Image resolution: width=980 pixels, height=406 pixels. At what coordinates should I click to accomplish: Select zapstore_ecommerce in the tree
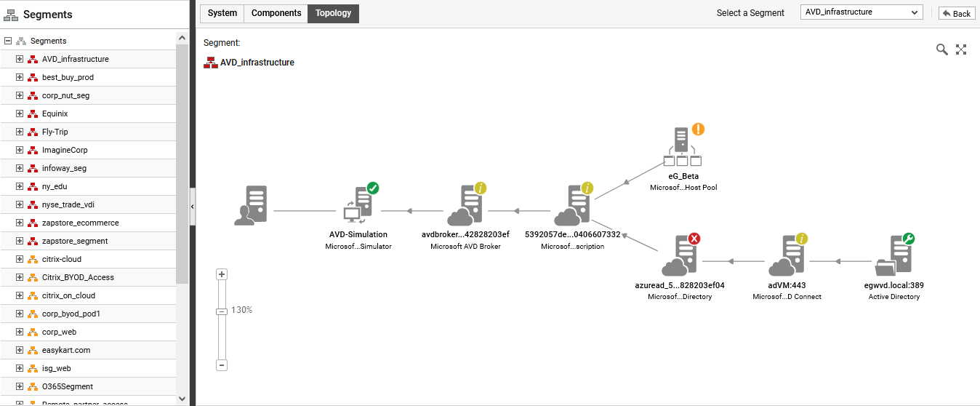coord(80,223)
